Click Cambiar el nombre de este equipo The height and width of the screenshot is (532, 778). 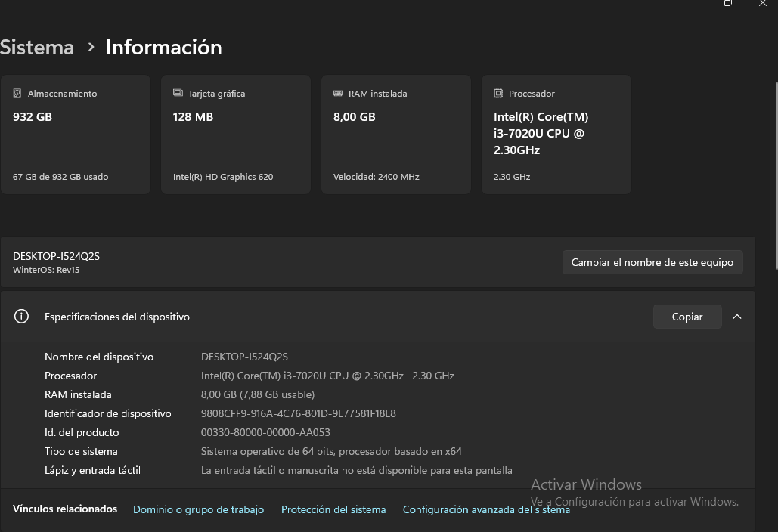click(x=652, y=262)
